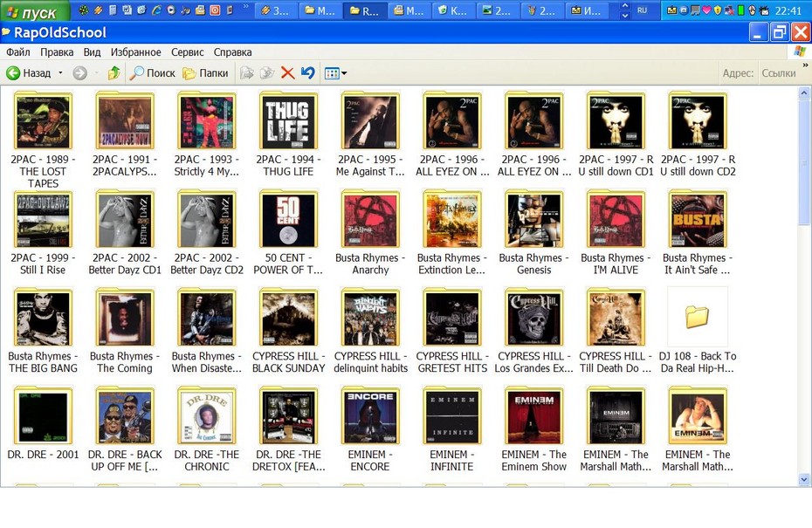Select CYPRESS HILL - delinquint habits folder
The image size is (812, 528).
tap(370, 331)
